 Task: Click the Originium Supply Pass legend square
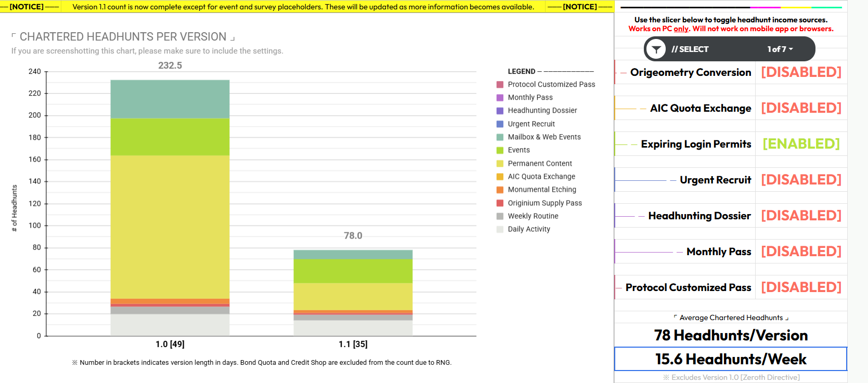pos(500,203)
